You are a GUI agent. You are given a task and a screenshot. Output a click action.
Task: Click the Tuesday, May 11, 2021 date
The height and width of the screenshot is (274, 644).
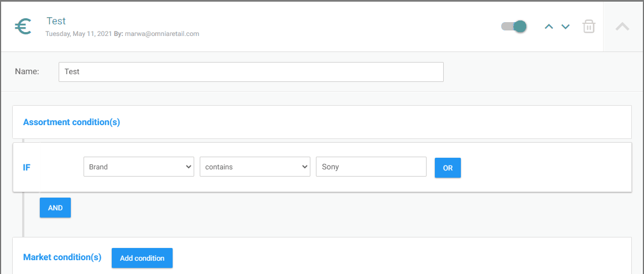click(x=79, y=34)
